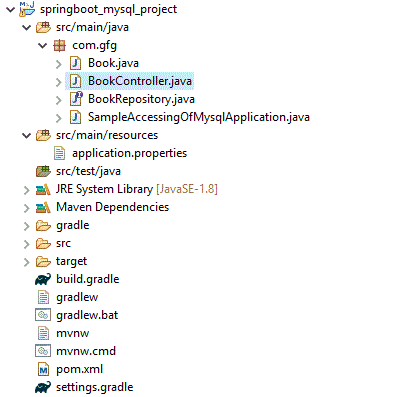Select the gradle folder name
The height and width of the screenshot is (397, 393).
click(73, 225)
